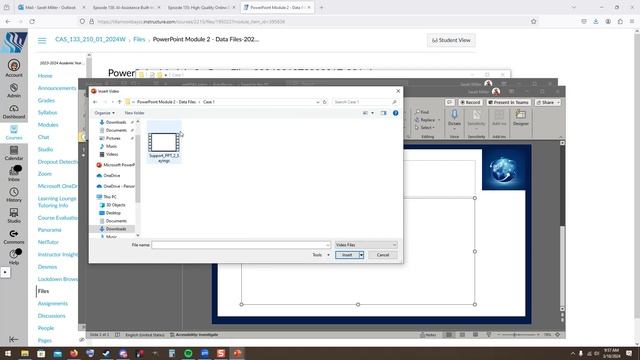This screenshot has height=360, width=640.
Task: Click the Share button in PowerPoint
Action: click(x=547, y=102)
